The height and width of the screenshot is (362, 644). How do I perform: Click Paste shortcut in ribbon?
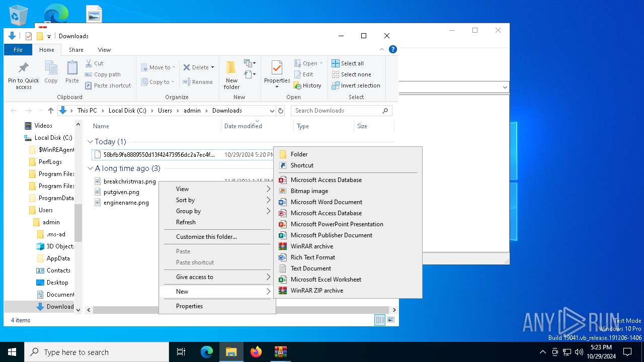click(108, 85)
